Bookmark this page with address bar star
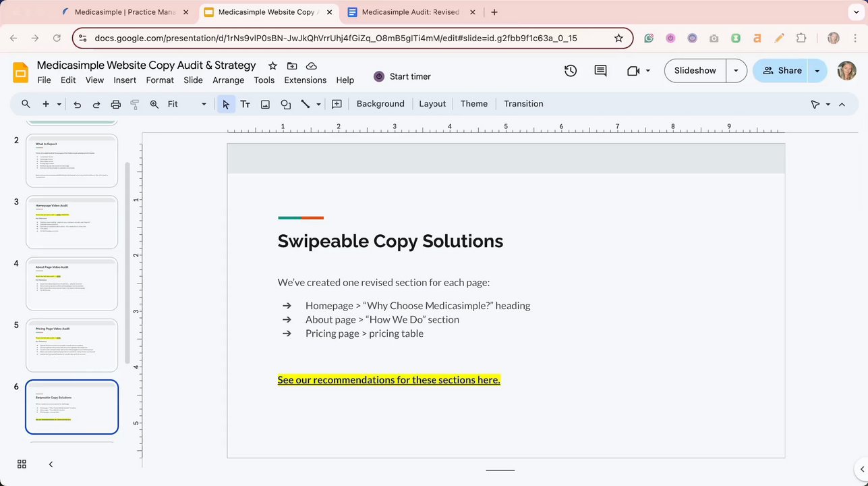Viewport: 868px width, 486px height. coord(618,38)
